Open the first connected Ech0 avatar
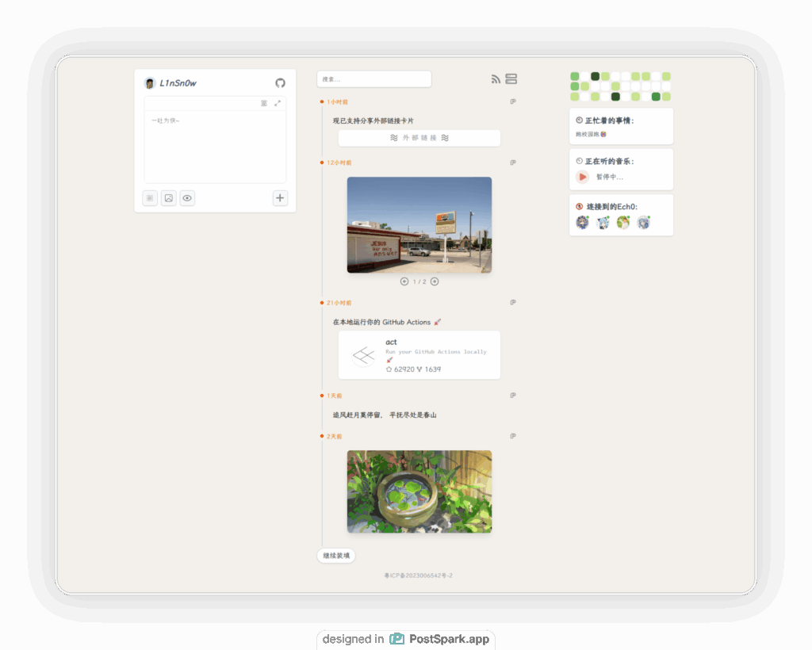The height and width of the screenshot is (650, 812). click(583, 223)
